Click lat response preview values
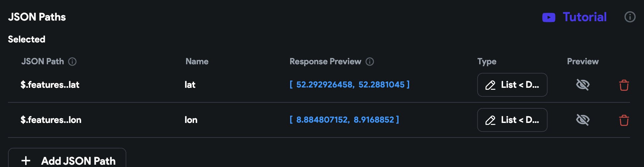 click(350, 85)
